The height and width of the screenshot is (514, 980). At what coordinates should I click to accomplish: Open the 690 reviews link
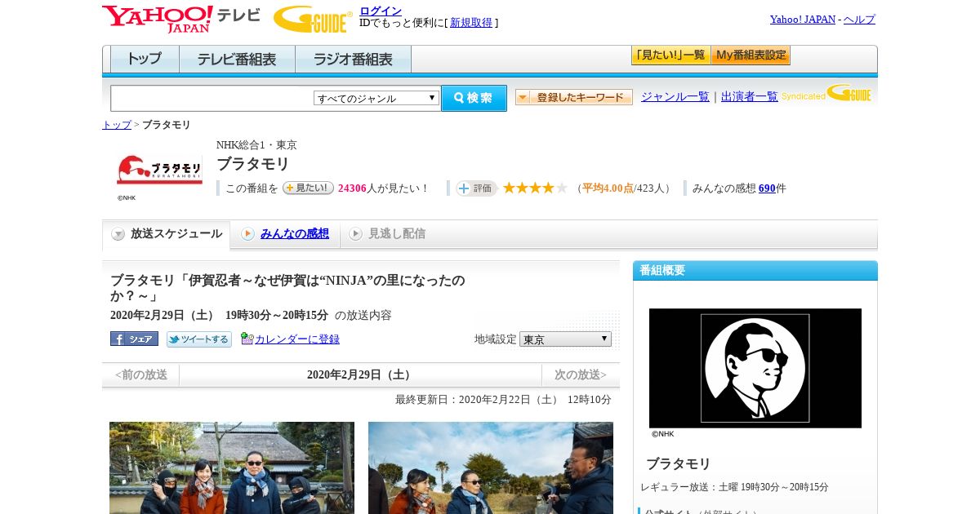(767, 188)
